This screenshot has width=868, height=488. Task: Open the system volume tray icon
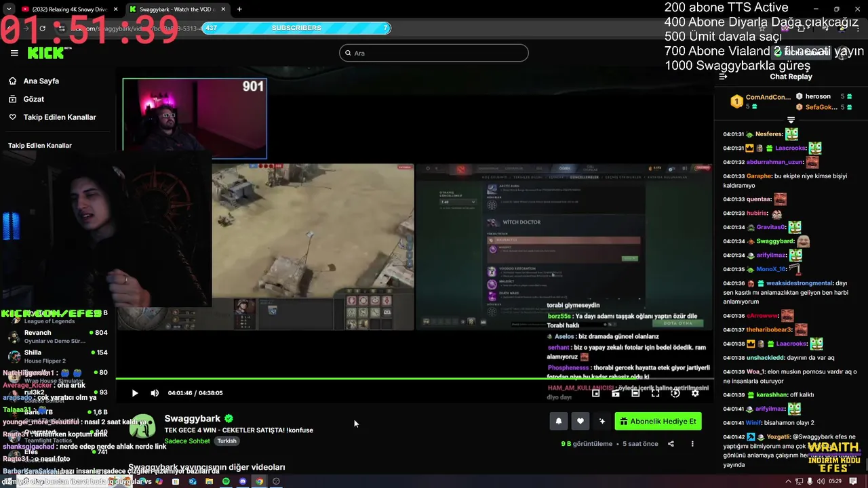821,481
